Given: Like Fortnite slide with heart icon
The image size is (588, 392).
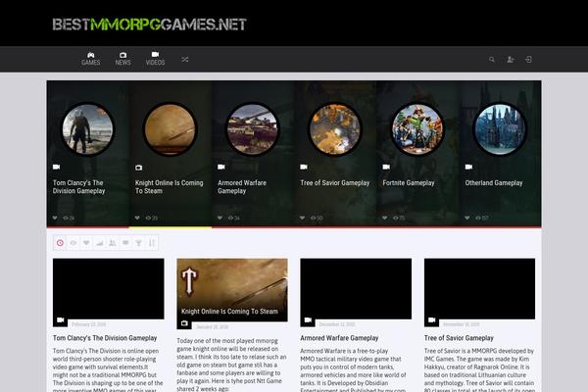Looking at the screenshot, I should [x=385, y=218].
